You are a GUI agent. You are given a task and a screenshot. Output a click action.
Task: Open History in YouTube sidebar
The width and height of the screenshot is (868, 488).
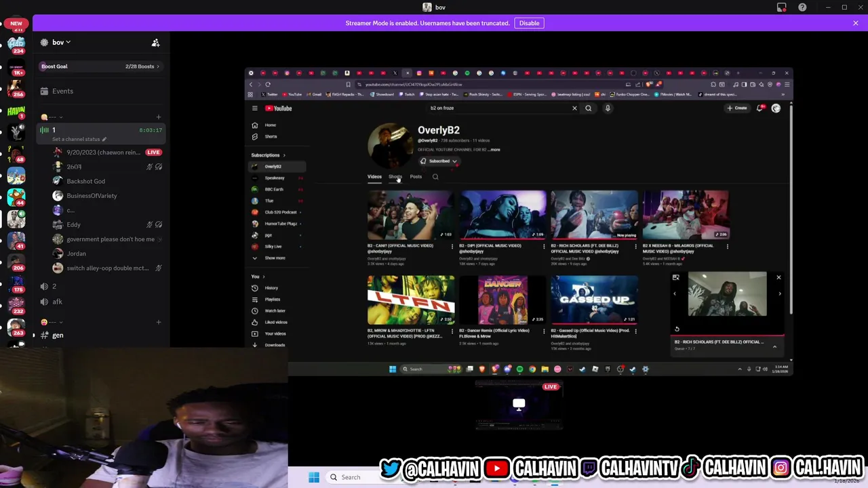[277, 288]
